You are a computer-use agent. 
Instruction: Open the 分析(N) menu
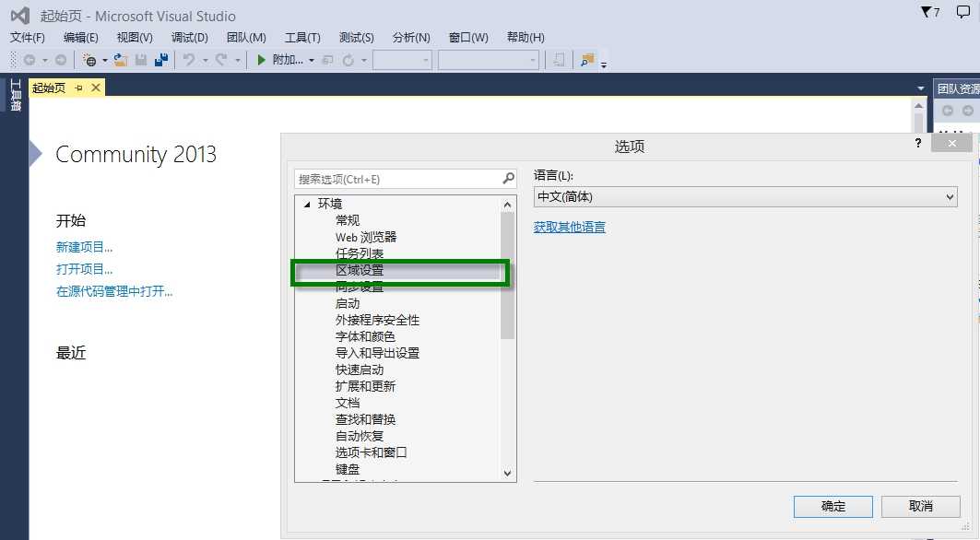411,38
